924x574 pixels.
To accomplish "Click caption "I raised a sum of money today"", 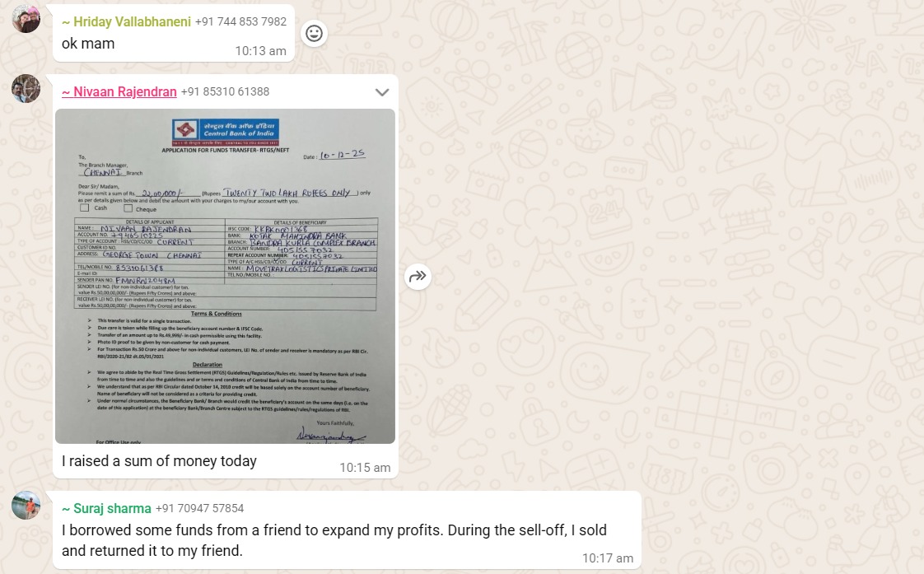I will pyautogui.click(x=159, y=461).
